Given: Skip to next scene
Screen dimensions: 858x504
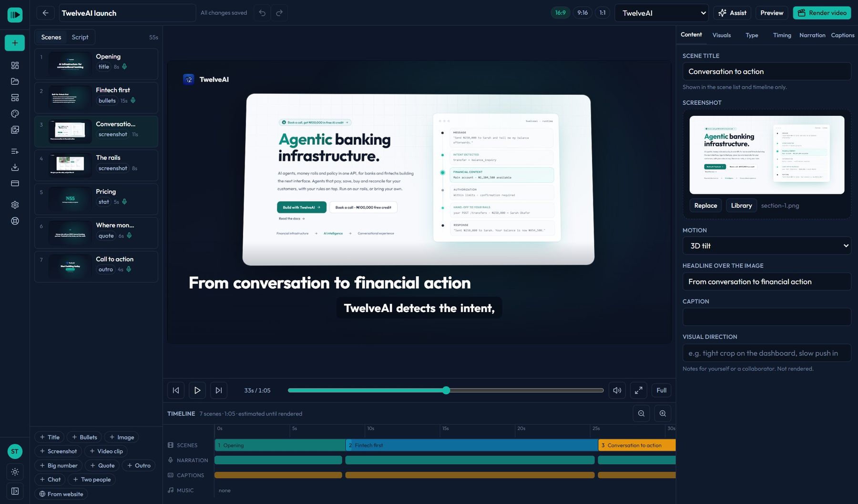Looking at the screenshot, I should click(x=219, y=390).
